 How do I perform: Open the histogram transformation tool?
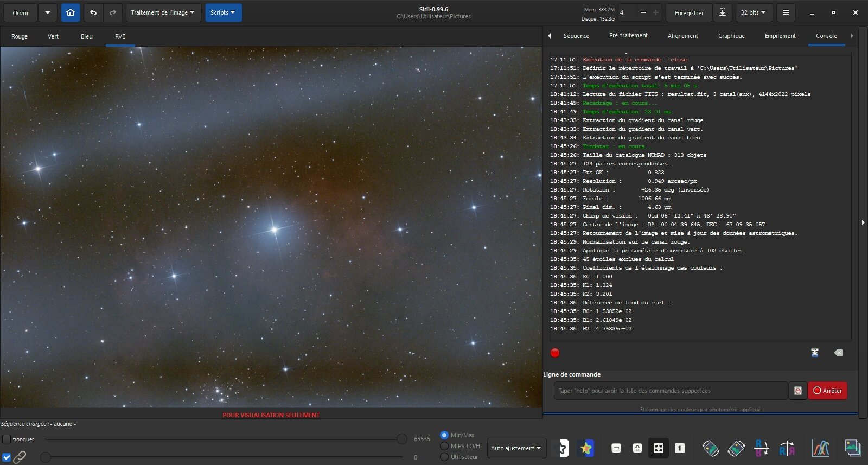(x=820, y=448)
